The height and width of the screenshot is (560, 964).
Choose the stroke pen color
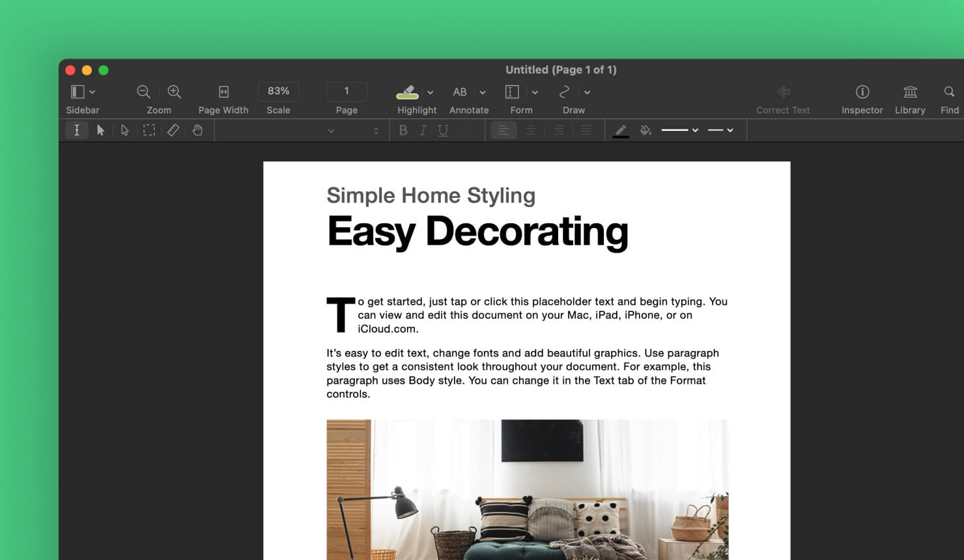coord(621,131)
